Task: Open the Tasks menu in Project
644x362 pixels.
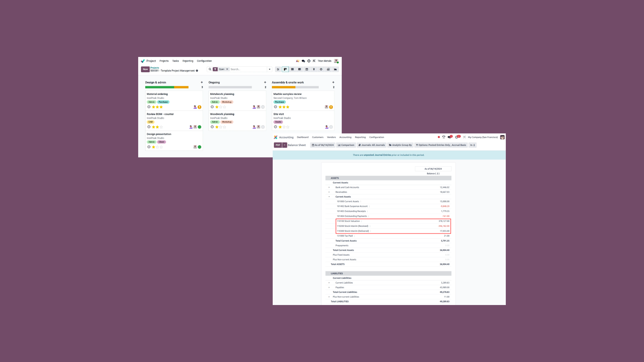Action: pos(175,61)
